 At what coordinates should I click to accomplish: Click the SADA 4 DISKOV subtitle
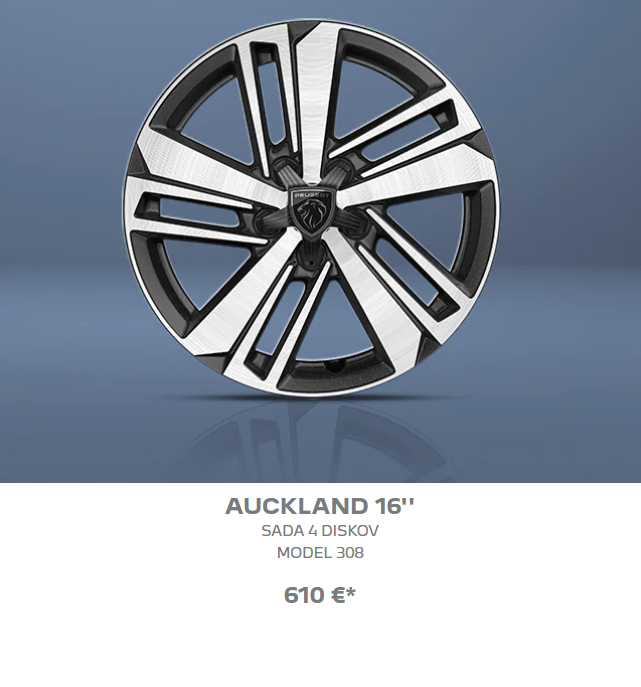pyautogui.click(x=320, y=531)
